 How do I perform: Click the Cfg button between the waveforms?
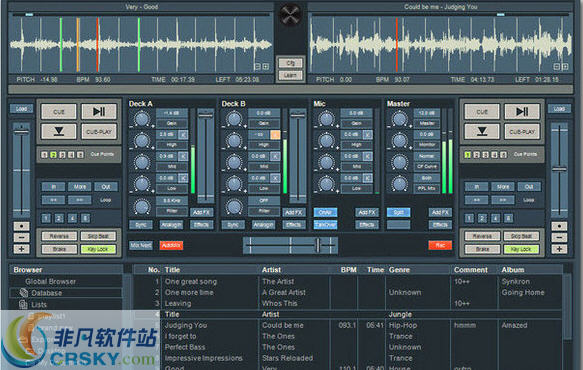point(290,63)
